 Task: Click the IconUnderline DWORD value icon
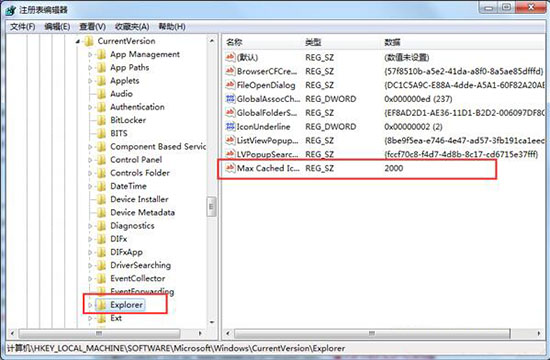[230, 126]
